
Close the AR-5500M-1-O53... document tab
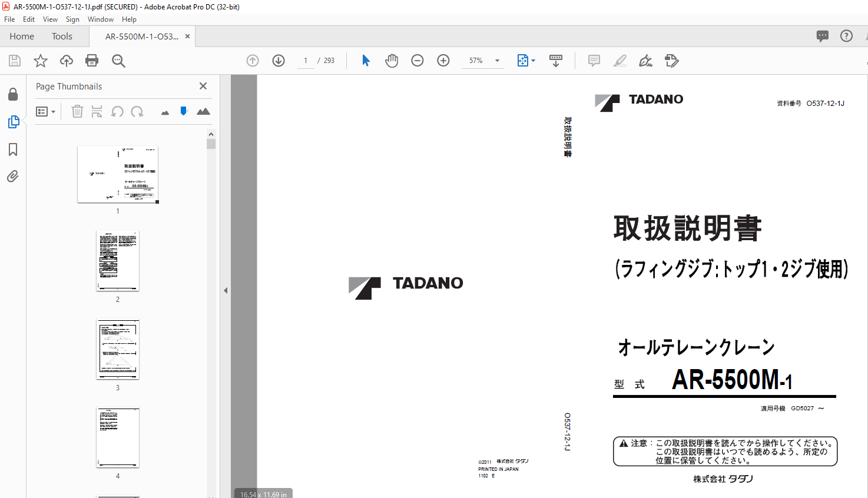pos(187,36)
